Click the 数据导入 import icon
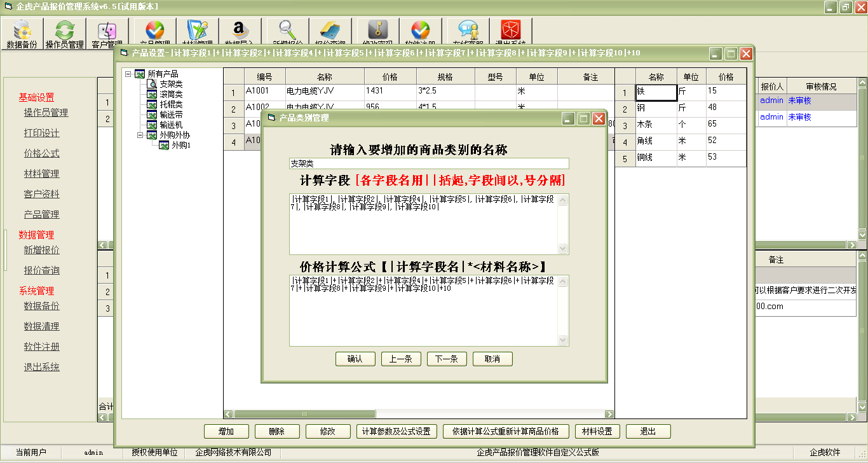Image resolution: width=868 pixels, height=463 pixels. (x=240, y=32)
